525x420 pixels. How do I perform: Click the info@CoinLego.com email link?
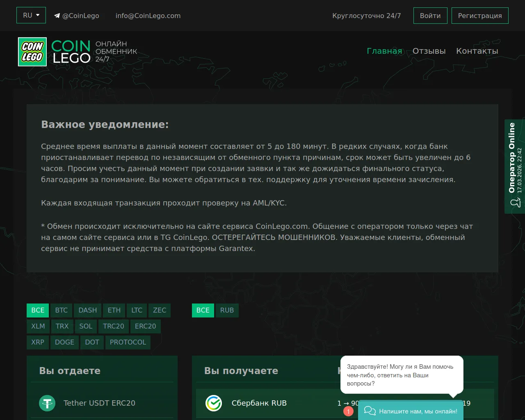click(x=148, y=16)
